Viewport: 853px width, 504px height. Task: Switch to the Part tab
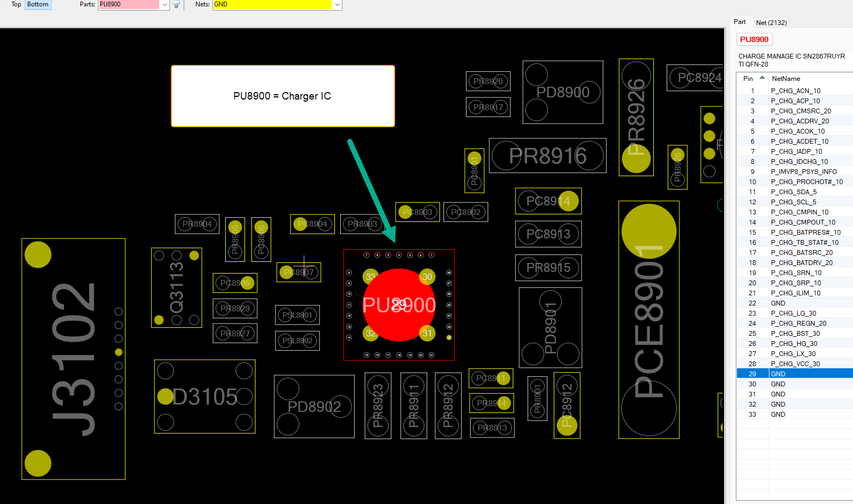click(740, 22)
